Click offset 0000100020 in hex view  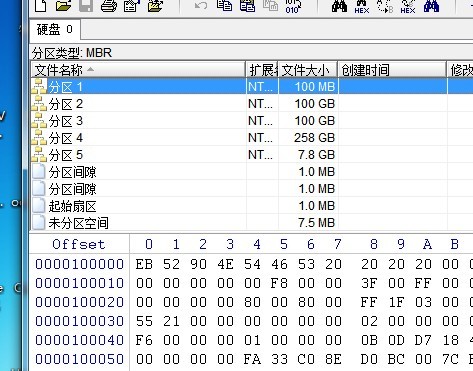[79, 302]
